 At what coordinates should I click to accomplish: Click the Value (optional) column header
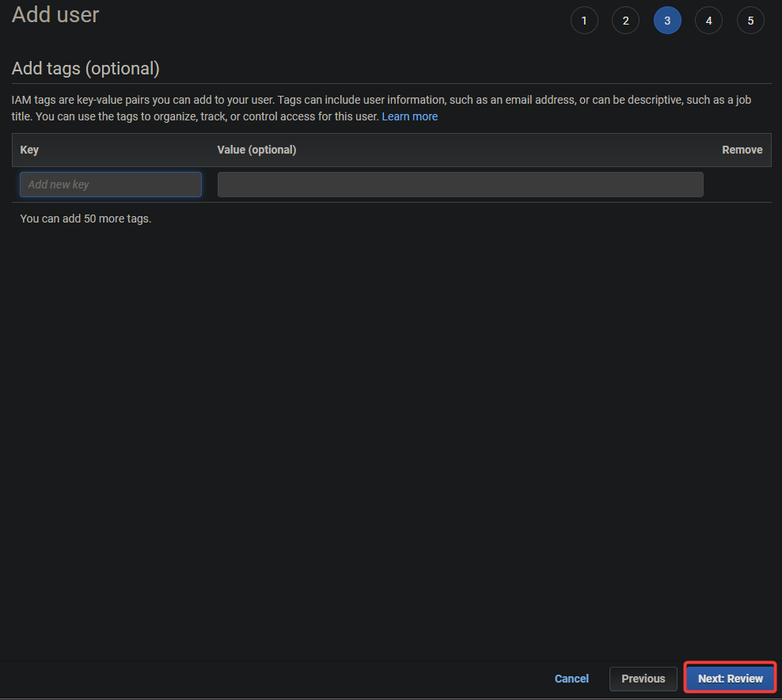257,150
